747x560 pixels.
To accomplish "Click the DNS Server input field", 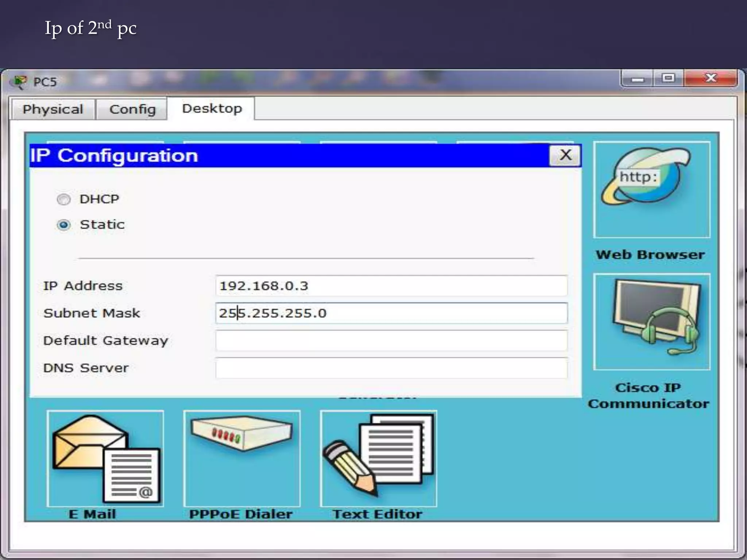I will coord(391,368).
